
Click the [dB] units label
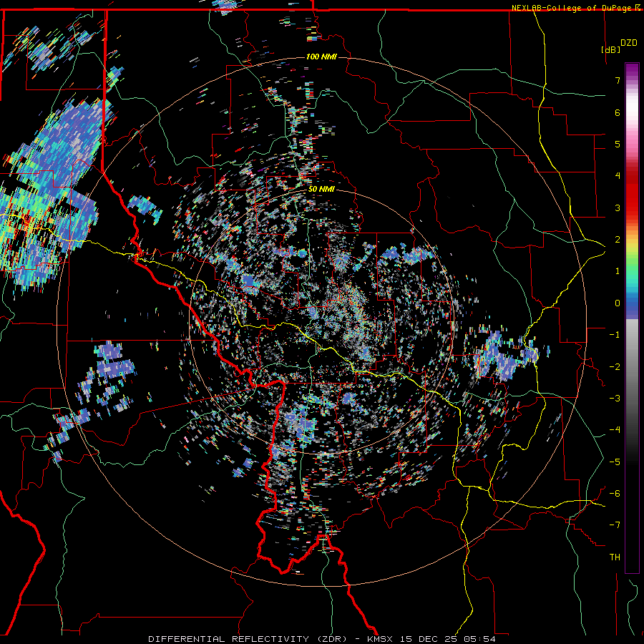(x=611, y=49)
